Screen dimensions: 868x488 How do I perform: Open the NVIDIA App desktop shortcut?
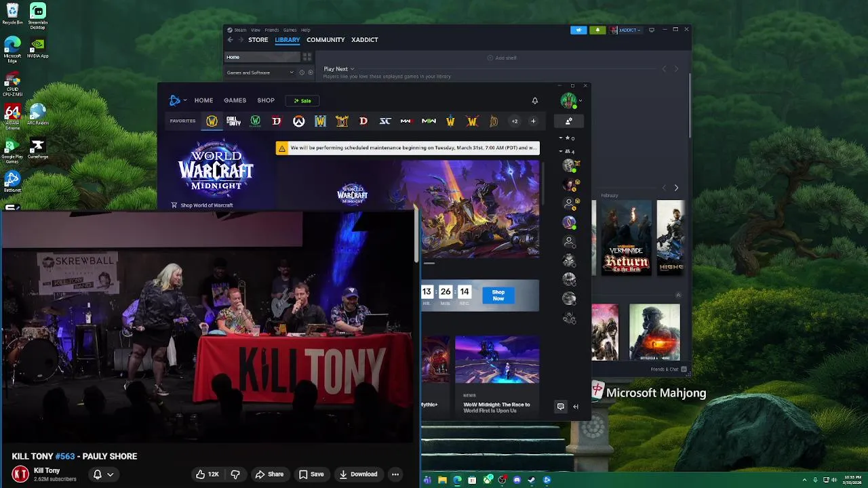tap(38, 49)
